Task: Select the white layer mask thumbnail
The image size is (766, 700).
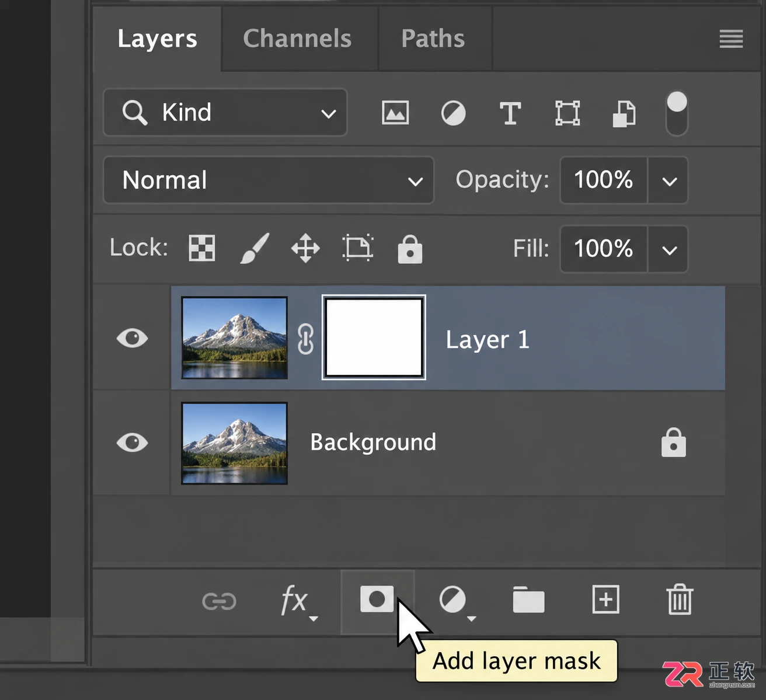Action: (374, 337)
